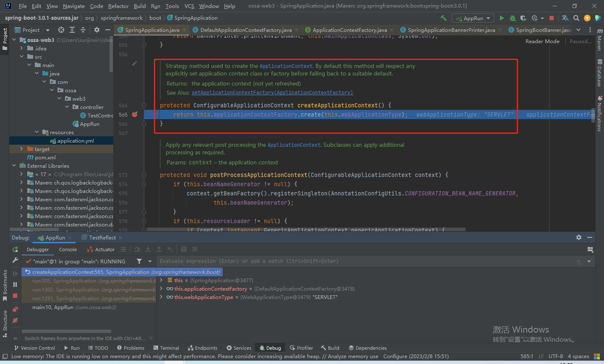Switch to DefaultApplicationContextFactory.java tab
Screen dimensions: 604x364
coord(245,30)
